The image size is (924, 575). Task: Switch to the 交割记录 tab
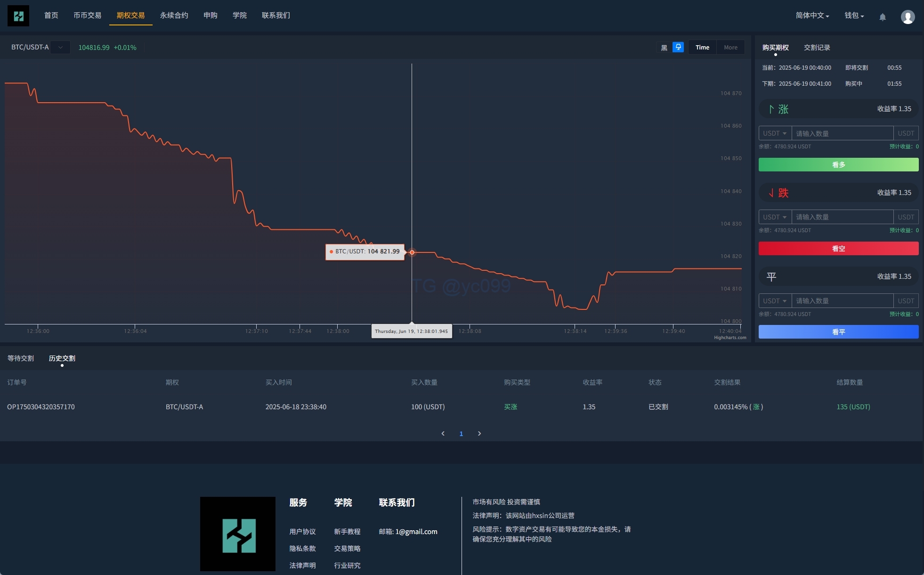[817, 48]
